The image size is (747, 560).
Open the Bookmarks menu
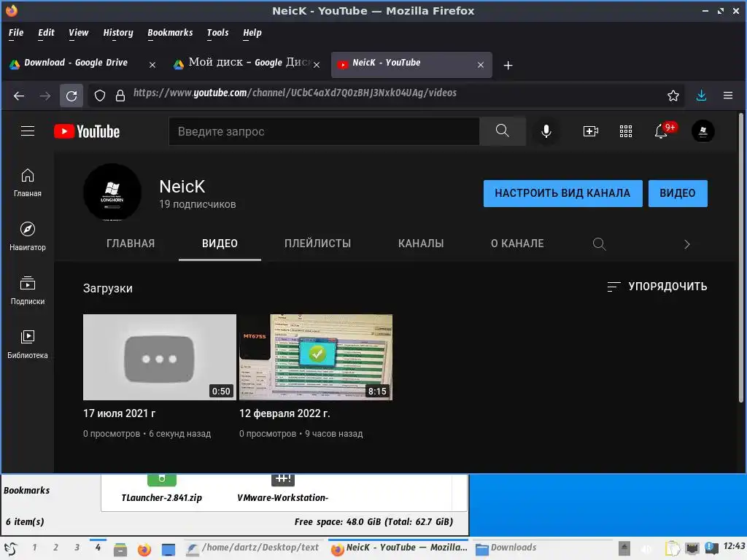point(170,33)
